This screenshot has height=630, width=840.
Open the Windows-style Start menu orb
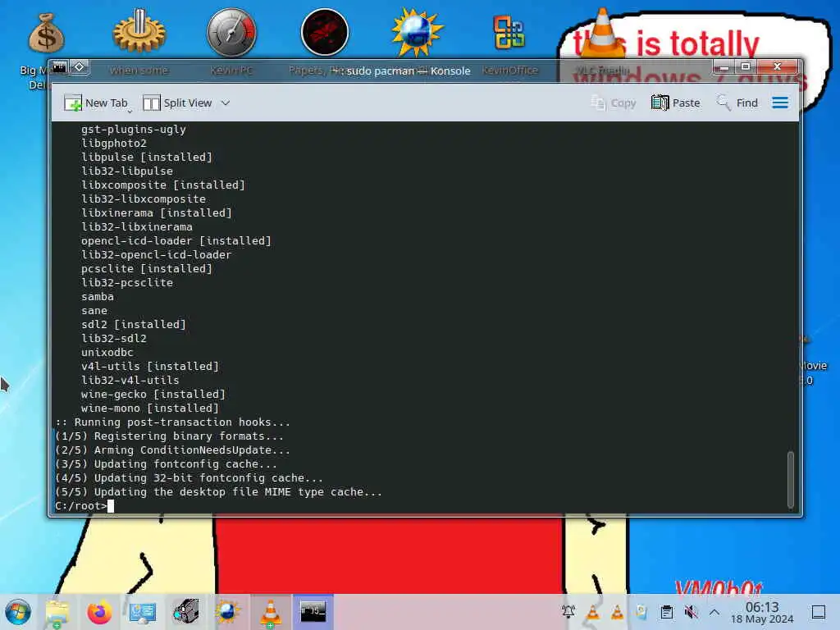tap(18, 612)
